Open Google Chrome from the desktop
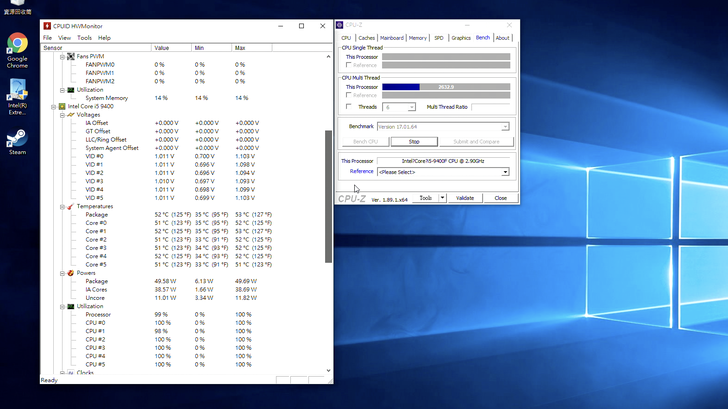 click(x=17, y=44)
